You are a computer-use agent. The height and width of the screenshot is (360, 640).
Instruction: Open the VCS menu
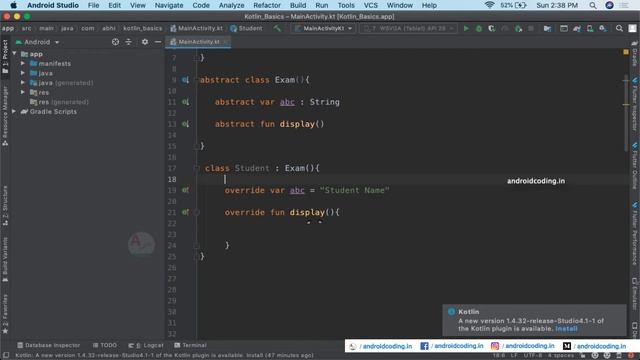(371, 5)
